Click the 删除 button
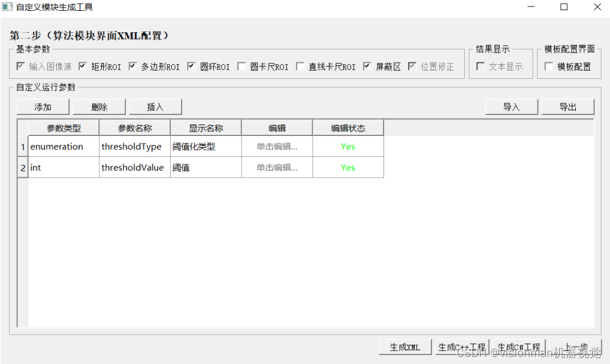The image size is (610, 364). pos(98,106)
